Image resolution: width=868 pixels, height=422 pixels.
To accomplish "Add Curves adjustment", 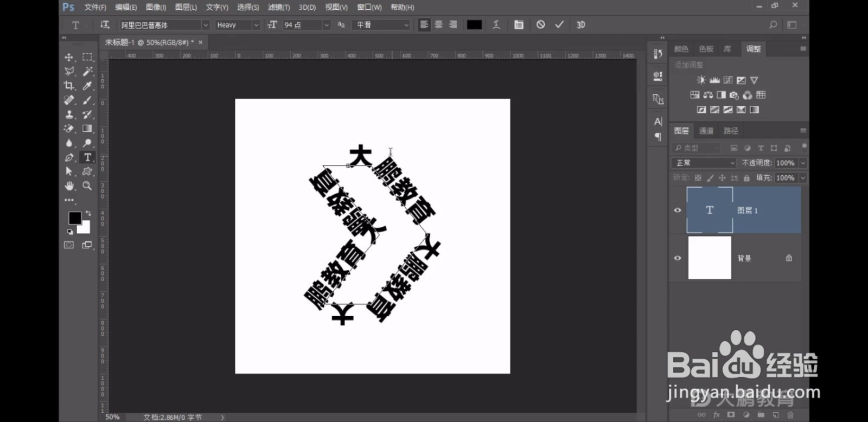I will click(x=728, y=80).
